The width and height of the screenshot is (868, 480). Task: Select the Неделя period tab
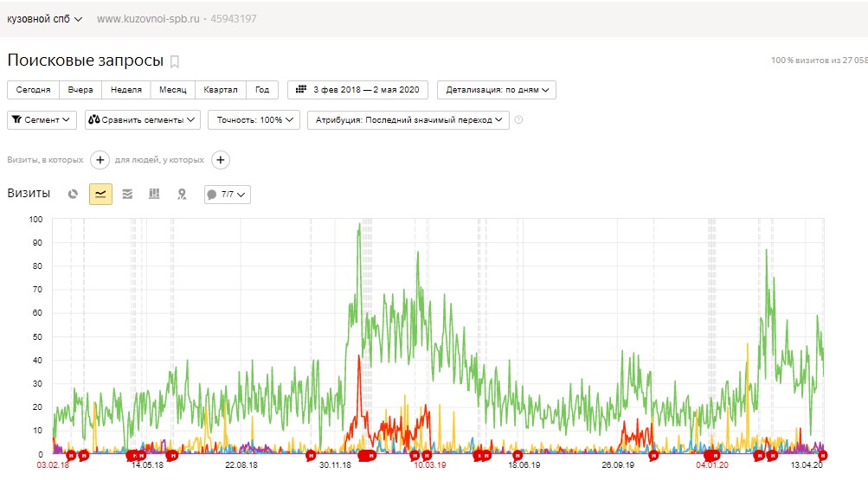(x=126, y=90)
